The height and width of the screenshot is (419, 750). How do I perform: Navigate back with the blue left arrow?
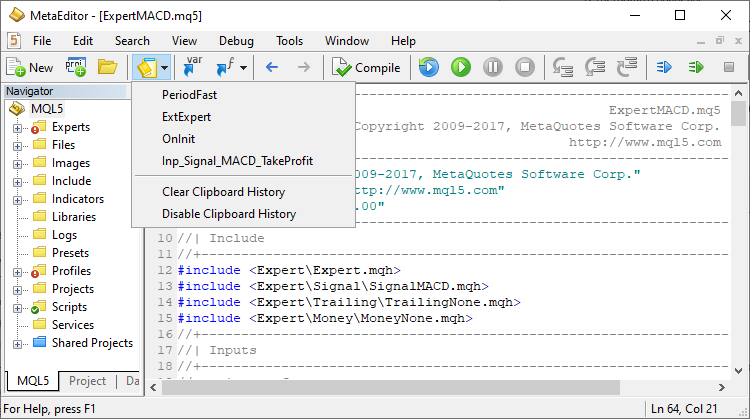tap(272, 67)
